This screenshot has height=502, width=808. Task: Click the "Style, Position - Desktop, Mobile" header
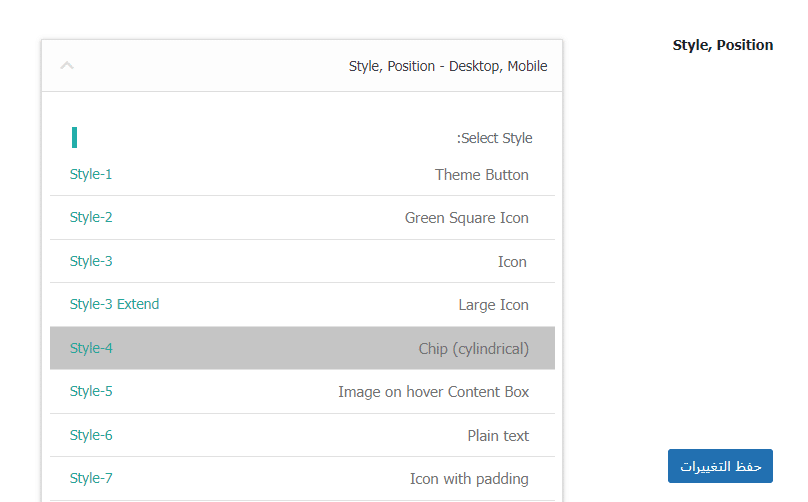(x=447, y=66)
